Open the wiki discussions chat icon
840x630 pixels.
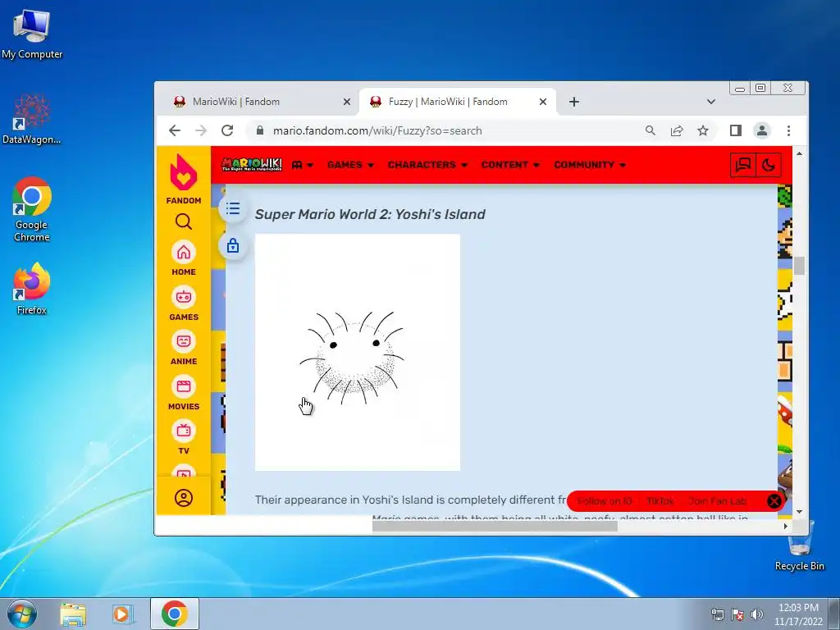point(743,164)
